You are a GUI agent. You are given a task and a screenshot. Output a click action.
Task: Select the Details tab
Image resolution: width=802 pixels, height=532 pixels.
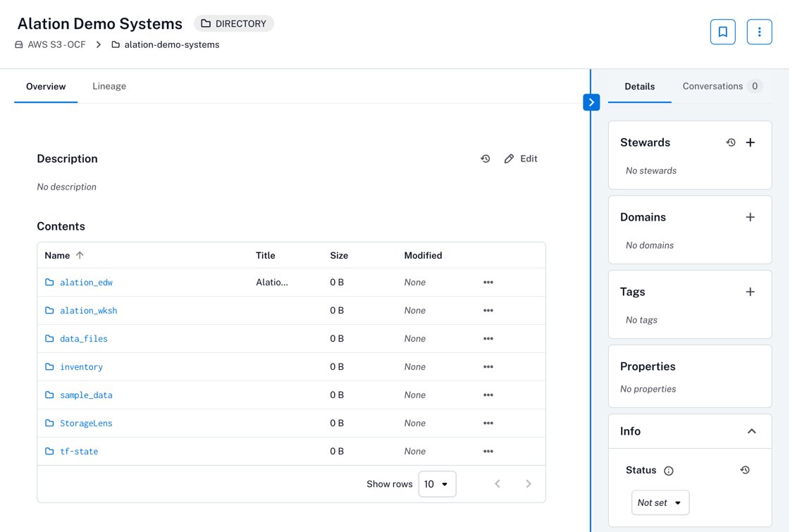click(639, 87)
